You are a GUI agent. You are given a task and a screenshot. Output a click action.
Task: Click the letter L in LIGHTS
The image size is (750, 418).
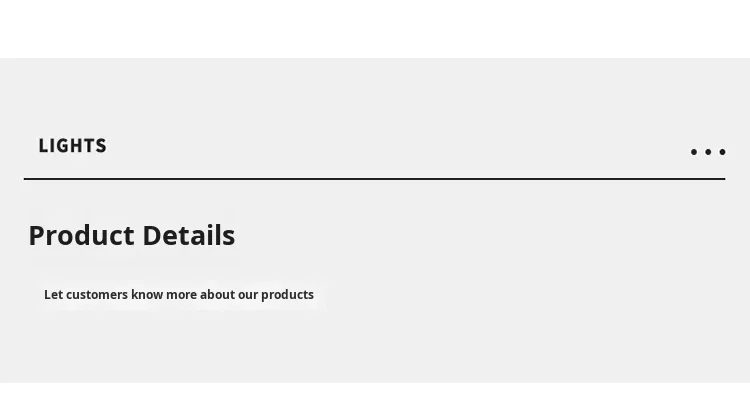coord(43,146)
